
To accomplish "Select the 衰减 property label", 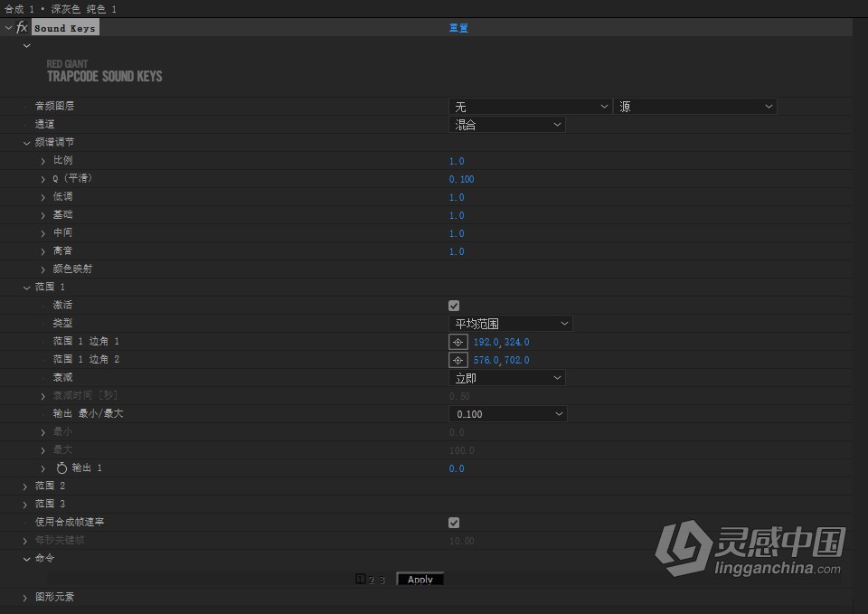I will pos(62,377).
